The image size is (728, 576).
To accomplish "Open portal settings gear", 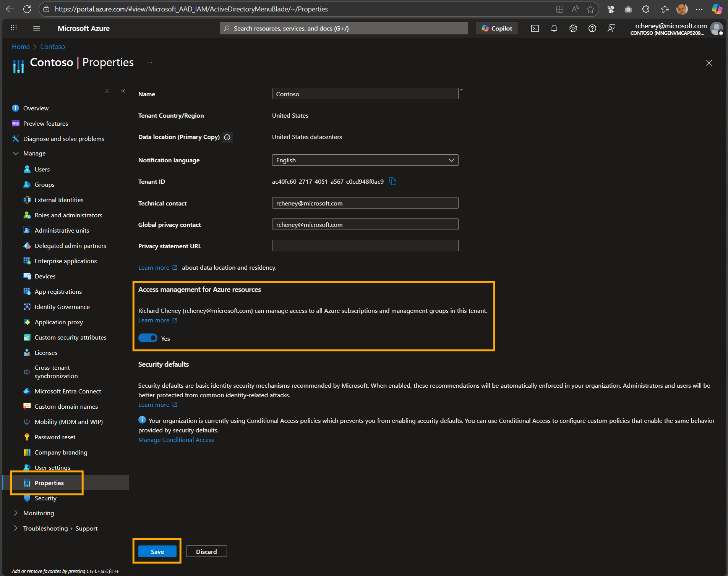I will (x=573, y=28).
